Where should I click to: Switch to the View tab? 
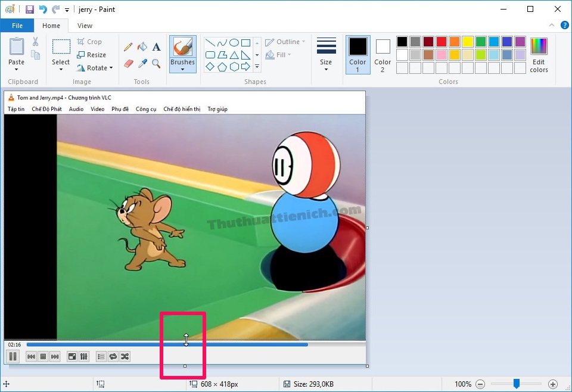point(85,26)
